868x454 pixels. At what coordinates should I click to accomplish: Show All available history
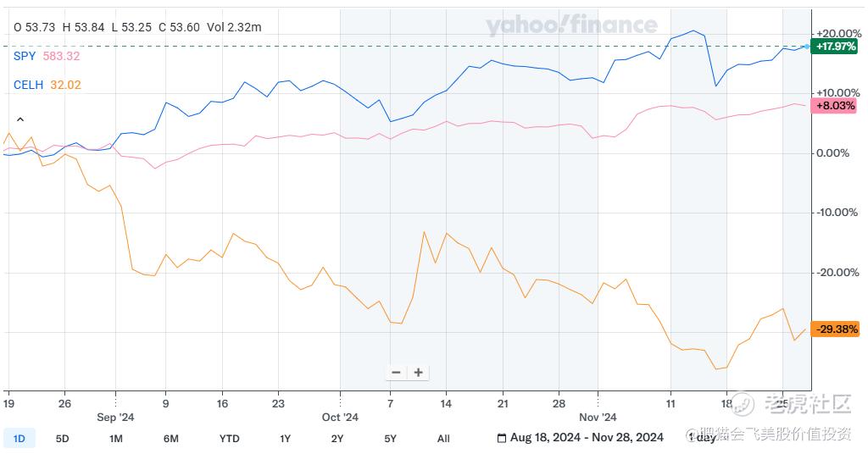[443, 439]
